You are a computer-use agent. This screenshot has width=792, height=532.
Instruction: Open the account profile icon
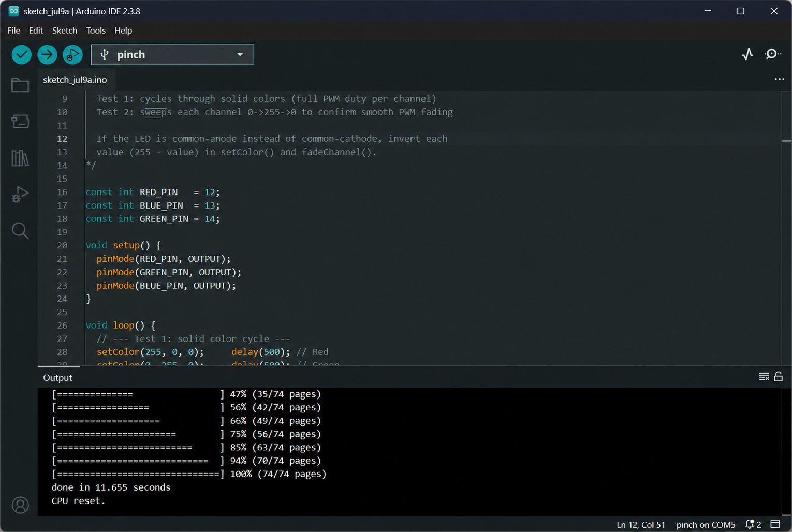click(20, 505)
